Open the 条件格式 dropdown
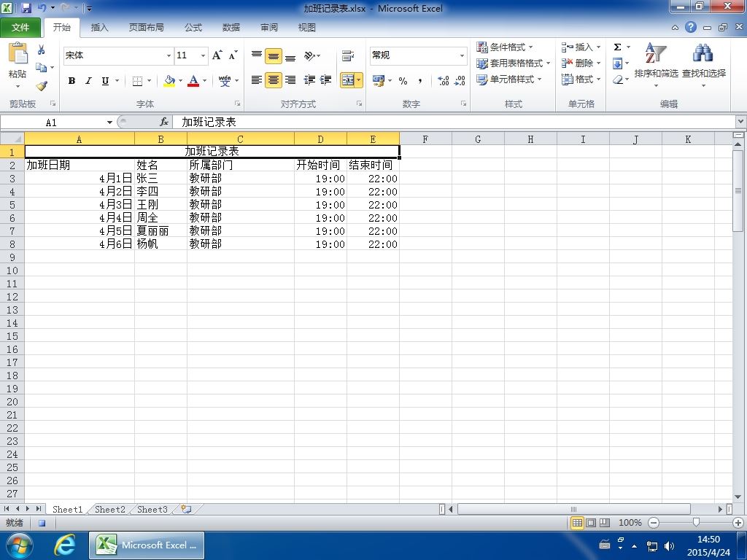 tap(505, 47)
